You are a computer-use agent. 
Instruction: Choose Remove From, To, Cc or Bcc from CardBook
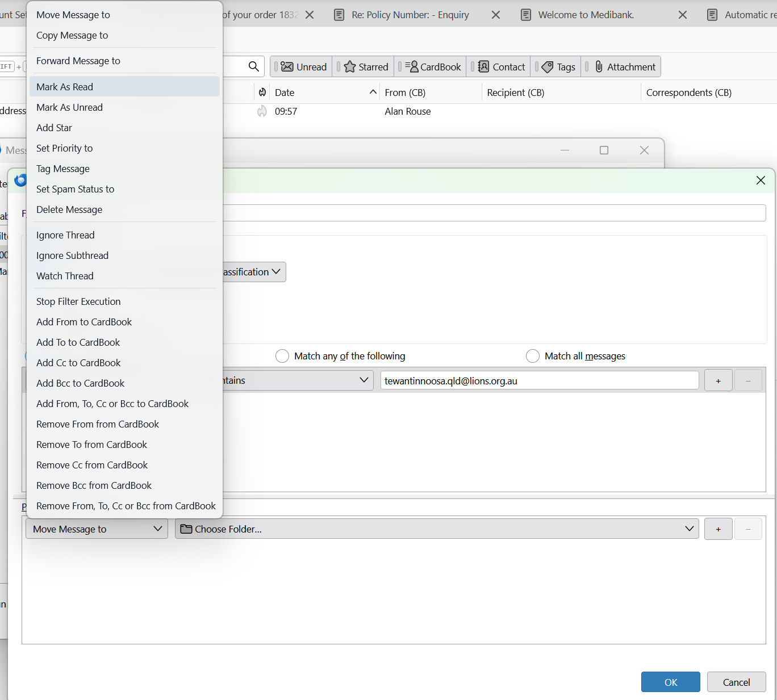tap(124, 506)
